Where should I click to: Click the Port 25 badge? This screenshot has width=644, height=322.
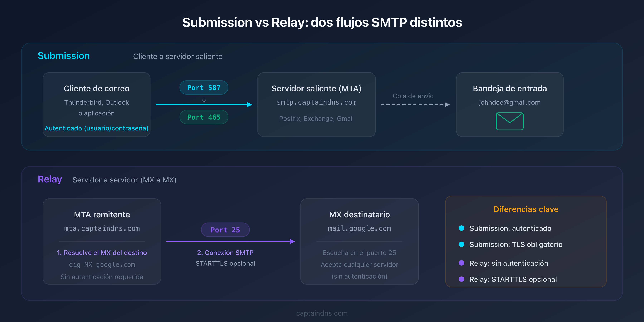click(x=225, y=230)
